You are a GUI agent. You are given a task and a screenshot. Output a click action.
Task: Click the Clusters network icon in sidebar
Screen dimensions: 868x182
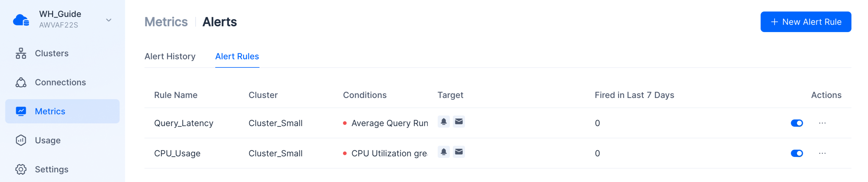click(21, 53)
